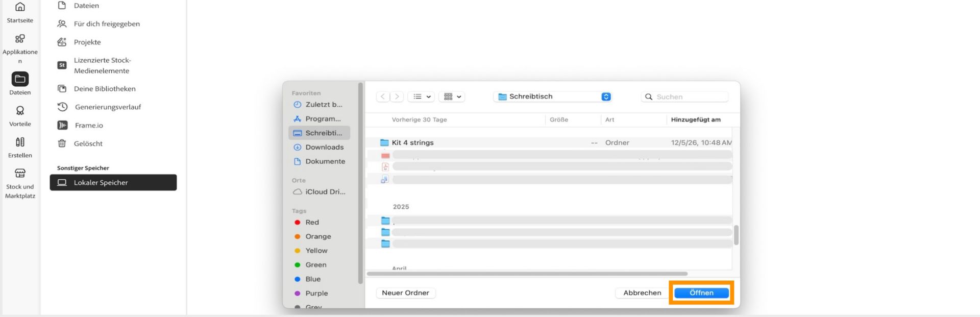Click the Generierungsverlauf history icon

(x=62, y=107)
